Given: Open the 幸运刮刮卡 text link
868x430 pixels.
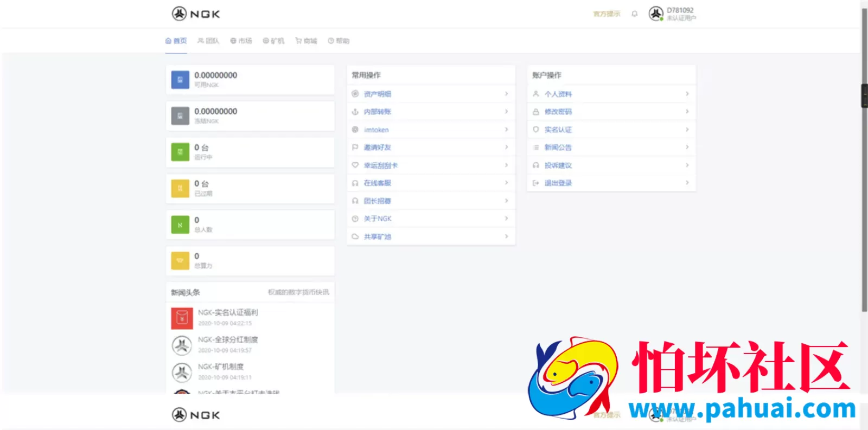Looking at the screenshot, I should coord(381,165).
